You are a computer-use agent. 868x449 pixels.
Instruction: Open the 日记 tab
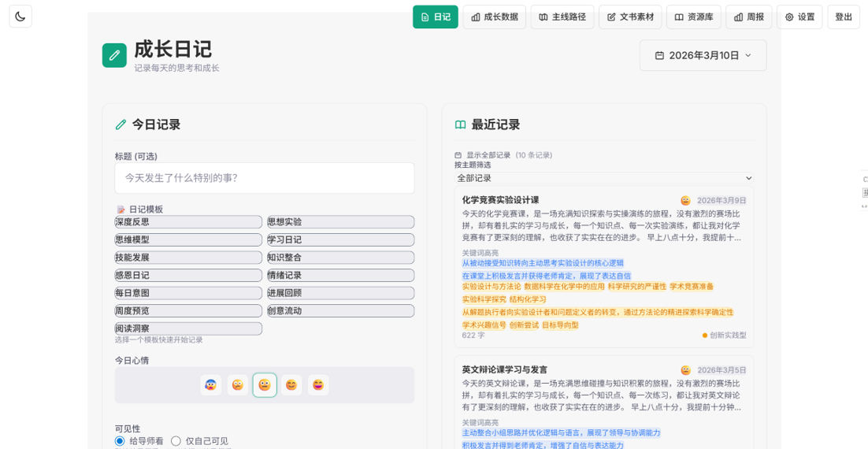436,17
